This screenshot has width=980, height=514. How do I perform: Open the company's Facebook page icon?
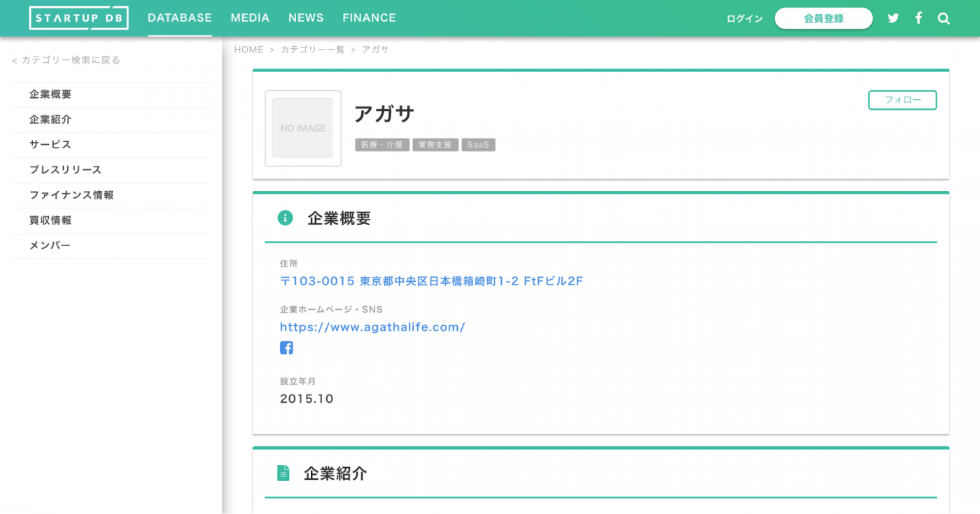(x=286, y=347)
